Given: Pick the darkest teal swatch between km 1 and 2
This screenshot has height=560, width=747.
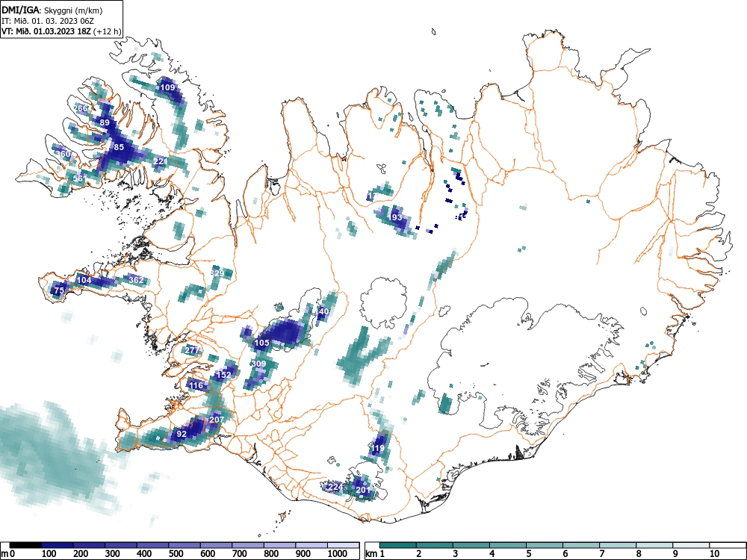Looking at the screenshot, I should 398,545.
